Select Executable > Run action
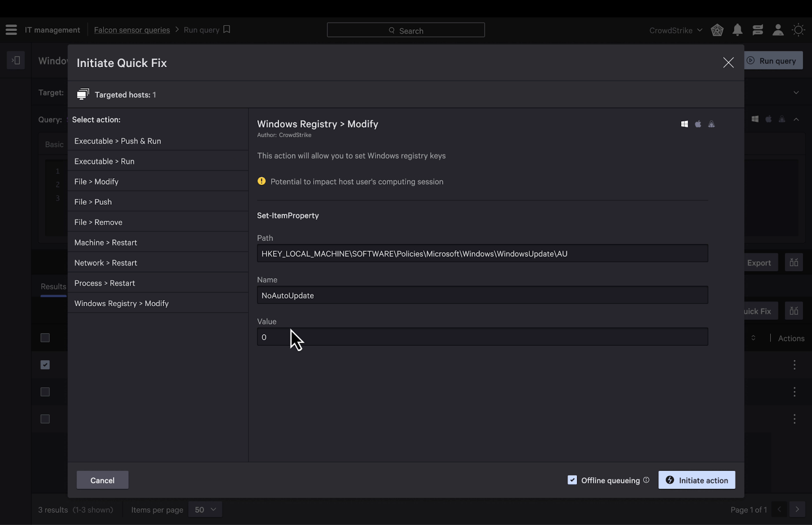812x525 pixels. tap(158, 161)
